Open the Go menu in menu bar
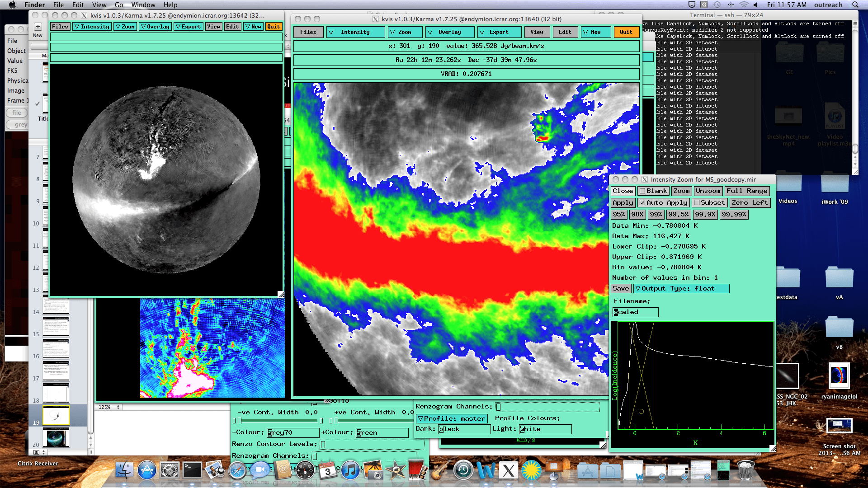 click(x=119, y=5)
